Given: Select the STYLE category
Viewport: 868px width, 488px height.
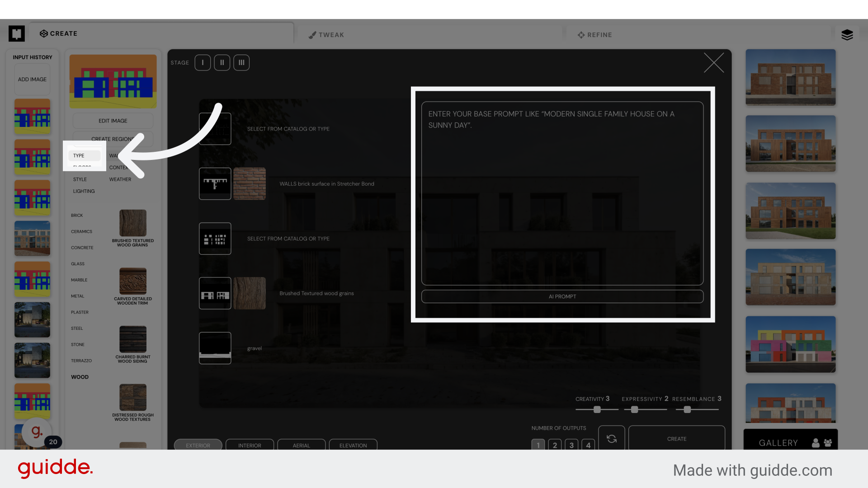Looking at the screenshot, I should tap(80, 179).
